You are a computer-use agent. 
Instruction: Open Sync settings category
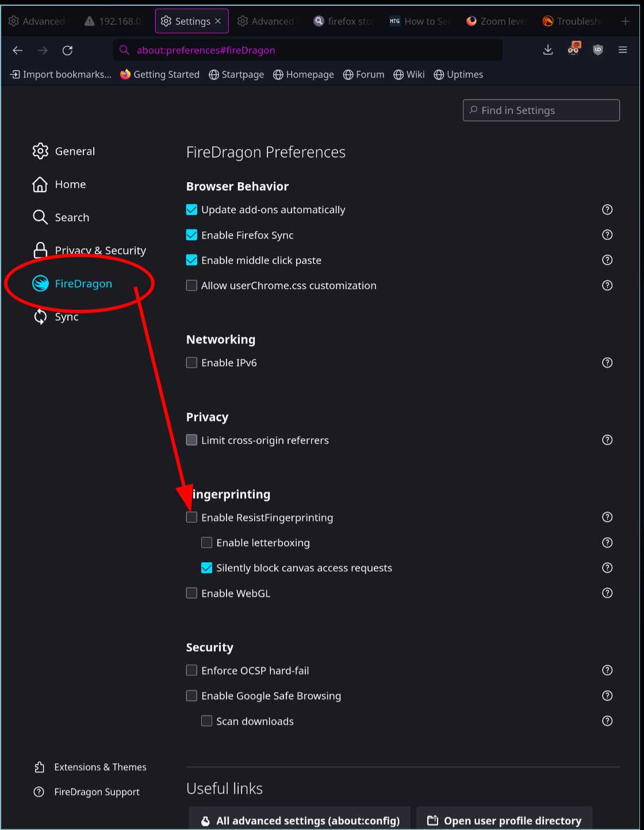coord(55,317)
